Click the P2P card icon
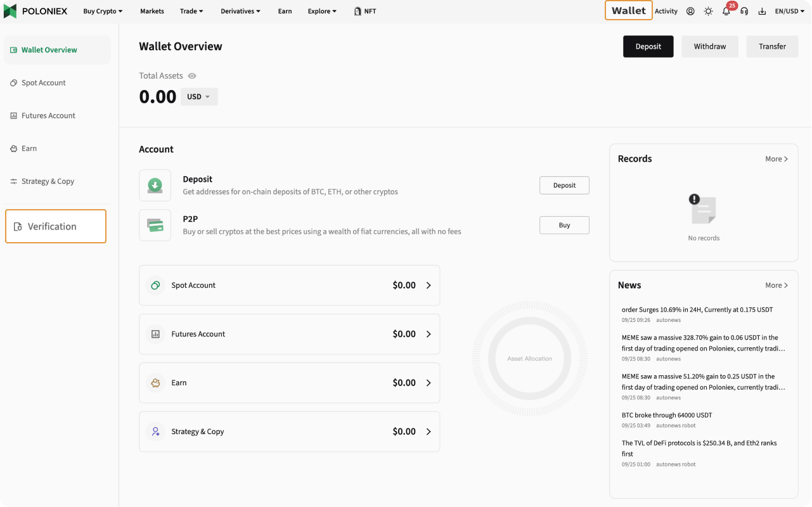The width and height of the screenshot is (812, 507). 155,225
